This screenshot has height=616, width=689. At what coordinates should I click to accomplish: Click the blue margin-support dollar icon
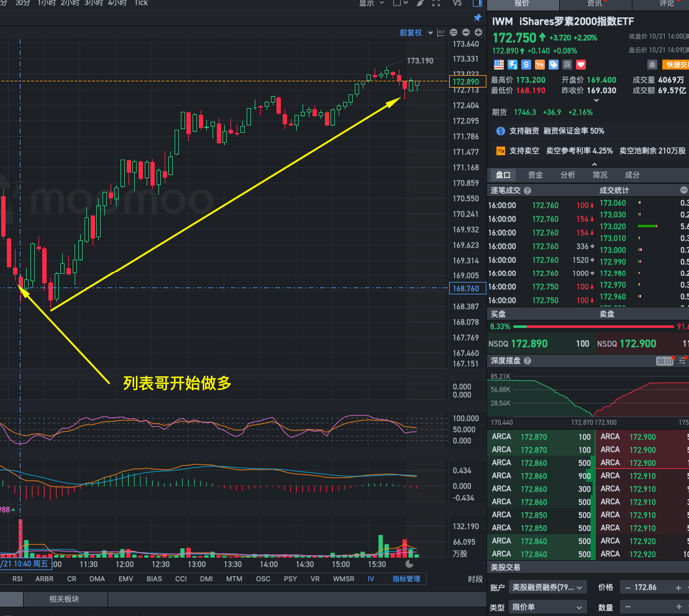(x=501, y=131)
